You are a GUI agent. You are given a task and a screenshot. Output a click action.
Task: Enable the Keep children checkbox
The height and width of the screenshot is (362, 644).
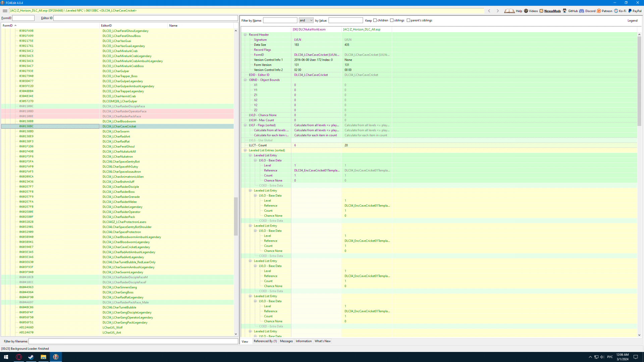click(375, 20)
